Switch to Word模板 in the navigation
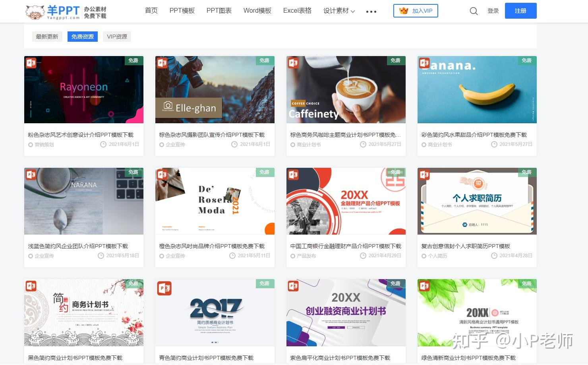Screen dimensions: 588x365 pos(257,11)
